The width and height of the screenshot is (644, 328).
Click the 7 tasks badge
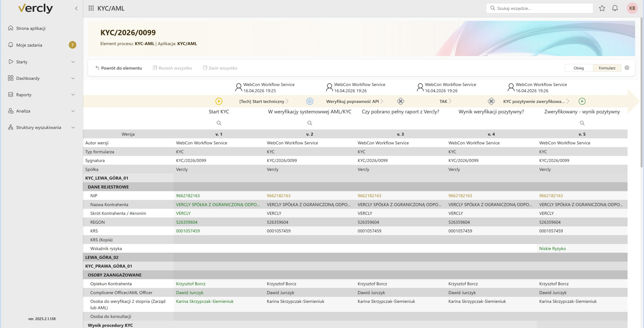tap(72, 45)
